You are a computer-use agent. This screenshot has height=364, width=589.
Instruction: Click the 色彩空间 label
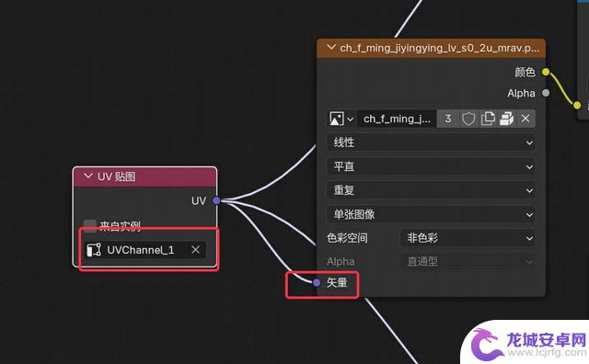coord(347,238)
